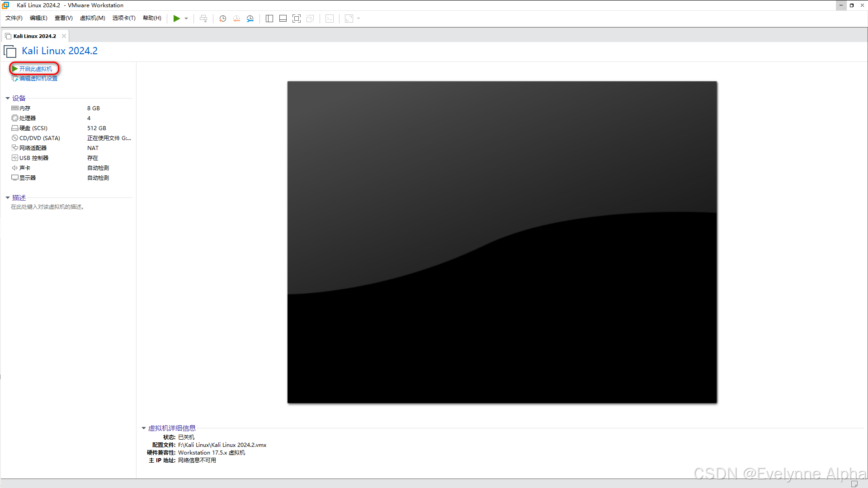Revert to snapshot using orange arrow clock icon

point(236,19)
